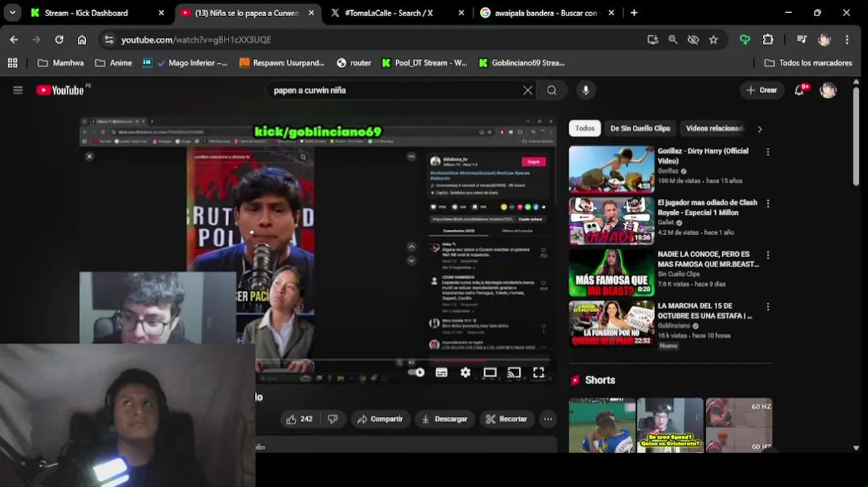Select the Todos filter chip
The image size is (868, 487).
click(585, 129)
